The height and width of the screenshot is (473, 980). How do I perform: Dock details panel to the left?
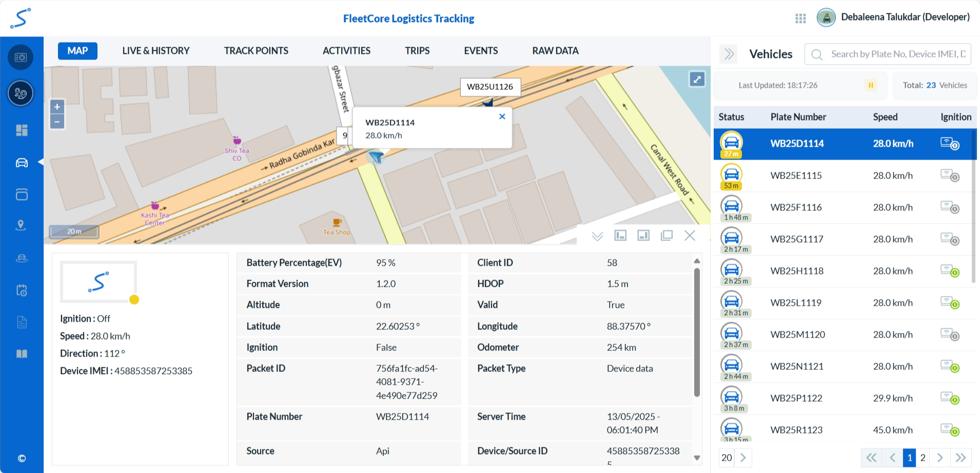(620, 235)
